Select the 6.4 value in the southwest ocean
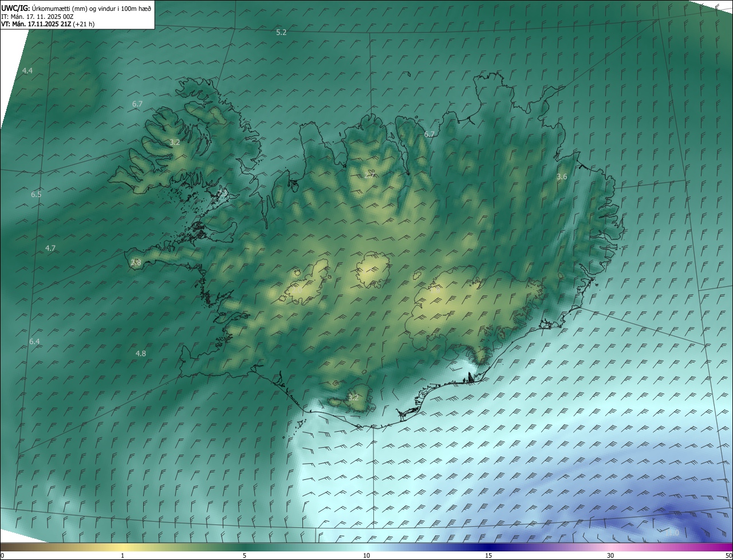The height and width of the screenshot is (560, 733). pos(34,341)
